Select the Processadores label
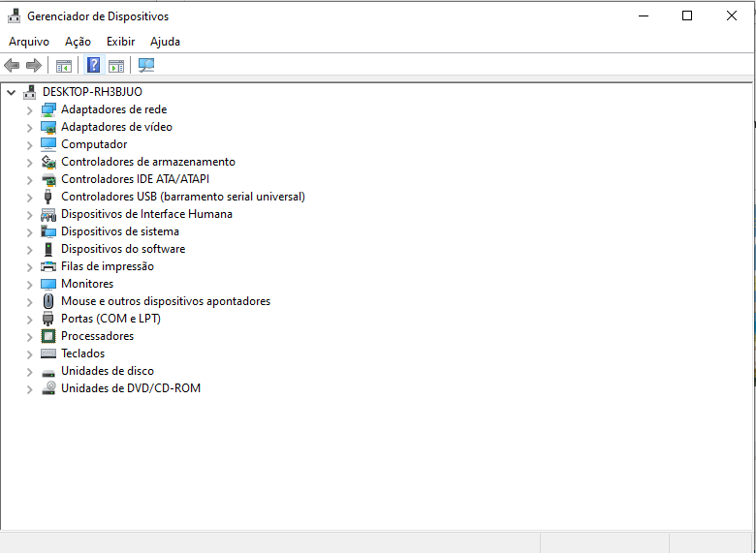 click(97, 336)
